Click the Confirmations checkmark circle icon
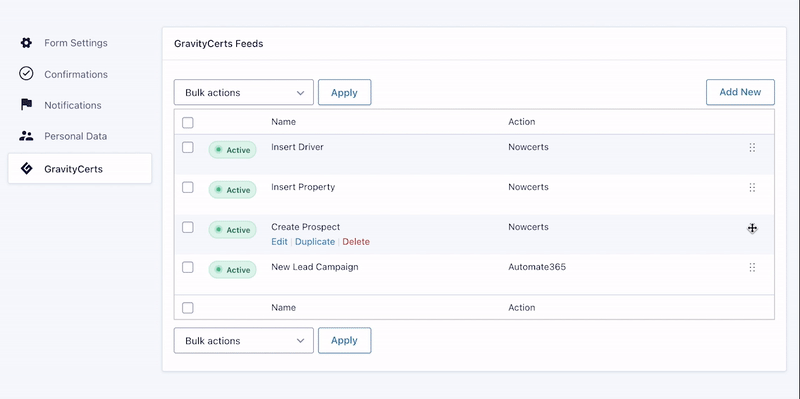 point(26,74)
